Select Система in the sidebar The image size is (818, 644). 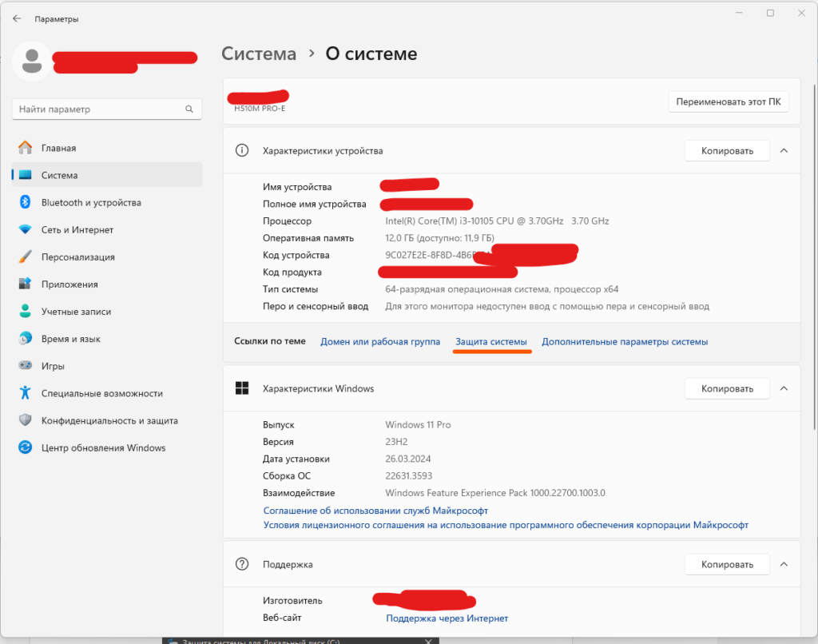click(x=107, y=175)
